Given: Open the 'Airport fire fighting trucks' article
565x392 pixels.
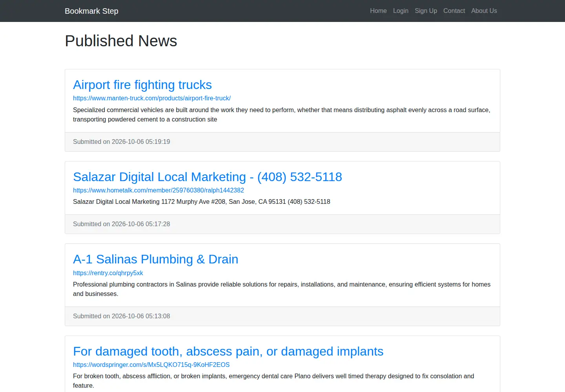Looking at the screenshot, I should (142, 85).
